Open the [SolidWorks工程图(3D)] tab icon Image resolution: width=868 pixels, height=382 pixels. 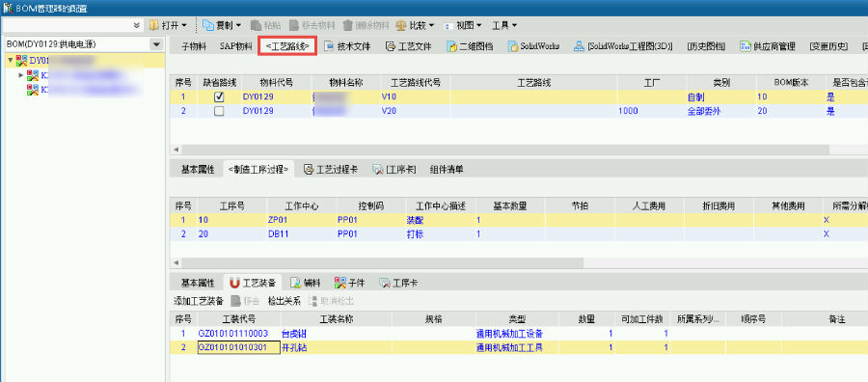pyautogui.click(x=579, y=46)
